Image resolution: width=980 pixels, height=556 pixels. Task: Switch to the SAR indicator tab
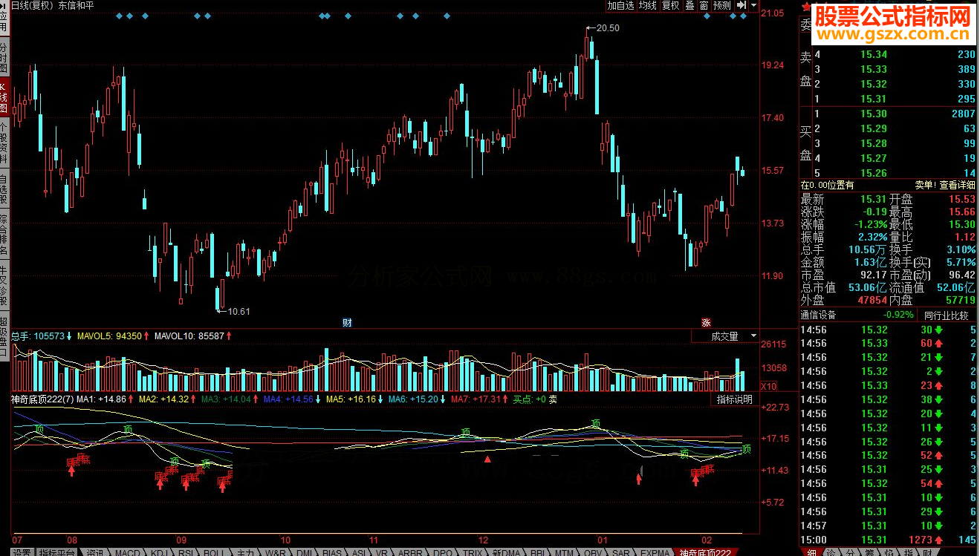(621, 552)
